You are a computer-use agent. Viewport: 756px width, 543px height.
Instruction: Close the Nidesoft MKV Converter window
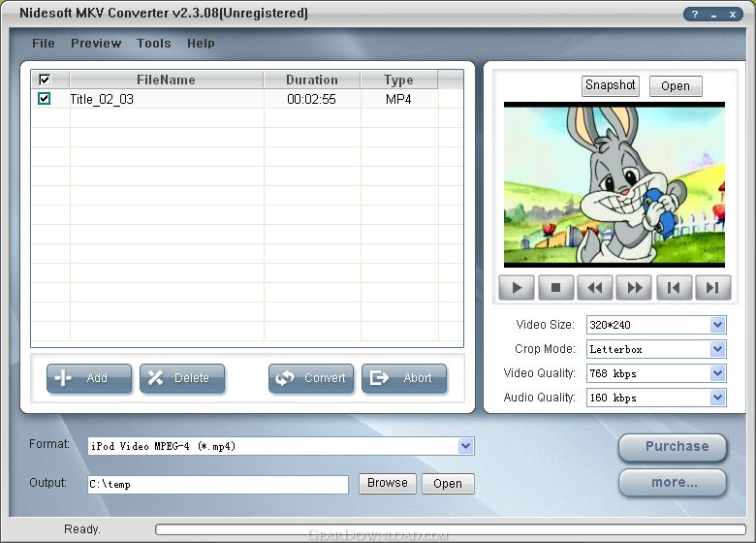[x=733, y=15]
